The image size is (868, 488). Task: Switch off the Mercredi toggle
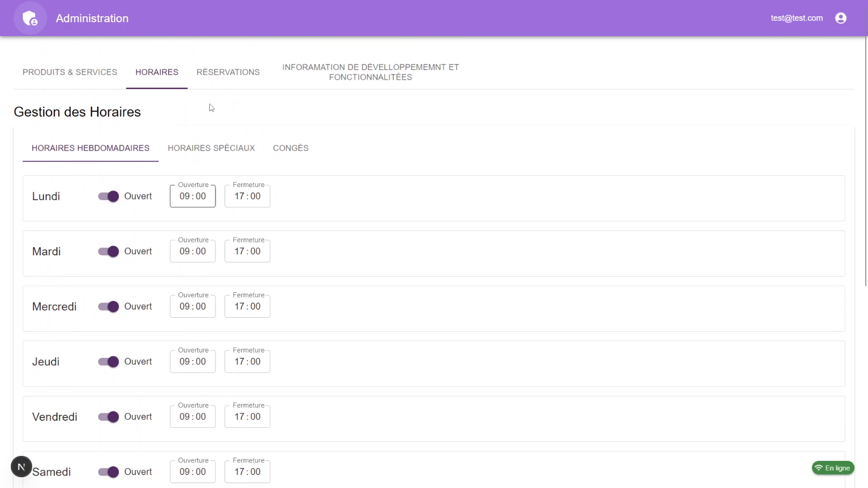point(108,307)
